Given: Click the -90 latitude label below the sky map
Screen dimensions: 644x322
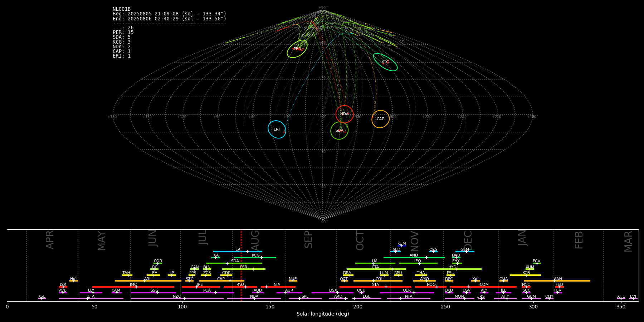Looking at the screenshot, I should tap(322, 222).
